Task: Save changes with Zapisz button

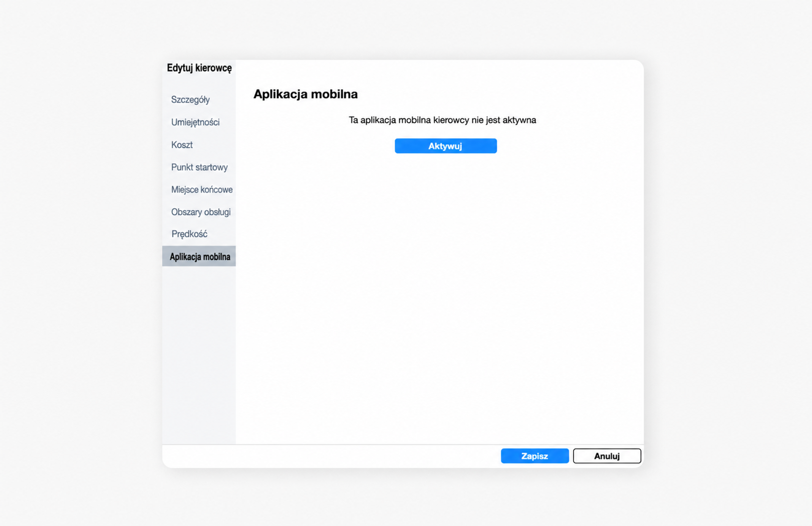Action: (x=535, y=456)
